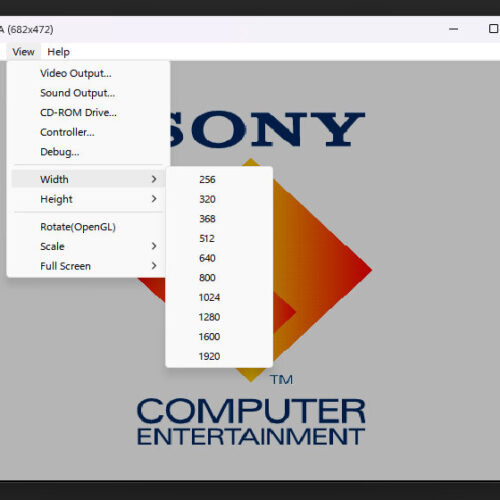500x500 pixels.
Task: Select width 256
Action: (219, 180)
